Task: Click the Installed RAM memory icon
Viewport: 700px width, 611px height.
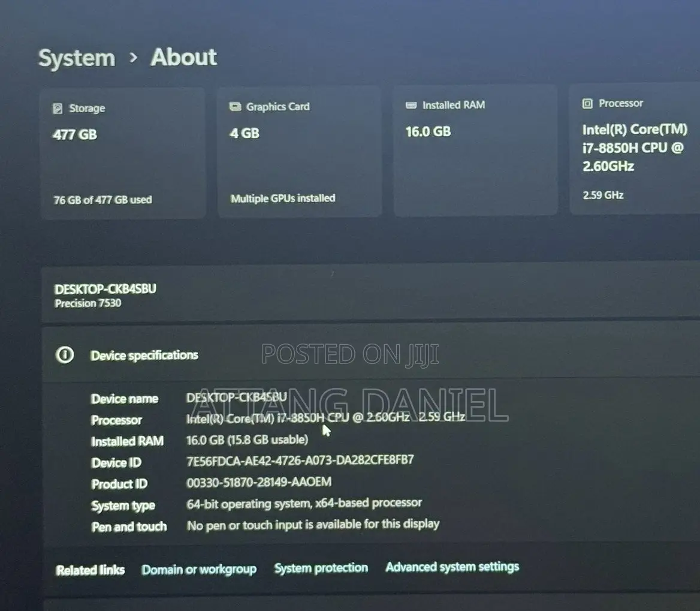Action: tap(411, 105)
